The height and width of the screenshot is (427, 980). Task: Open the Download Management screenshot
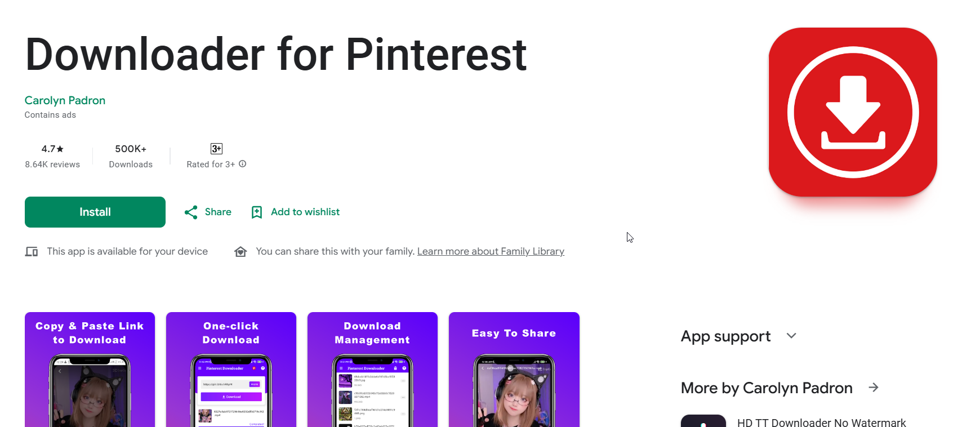[x=372, y=369]
